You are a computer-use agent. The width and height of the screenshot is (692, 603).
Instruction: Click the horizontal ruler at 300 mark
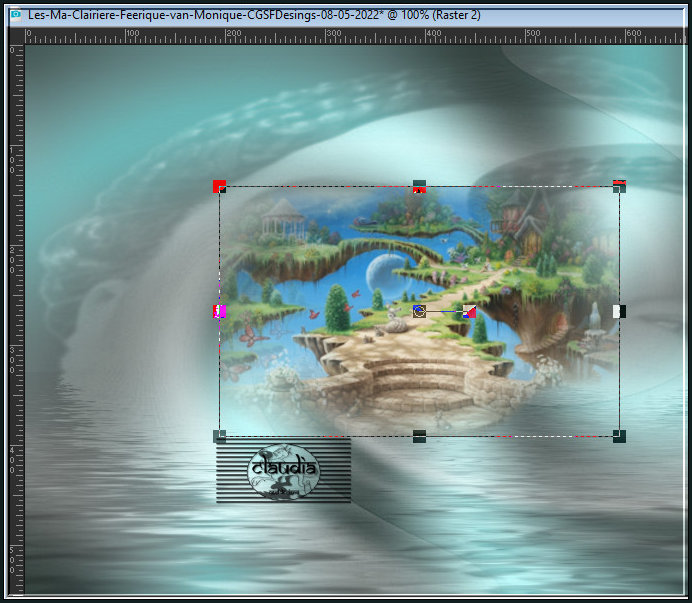point(333,34)
